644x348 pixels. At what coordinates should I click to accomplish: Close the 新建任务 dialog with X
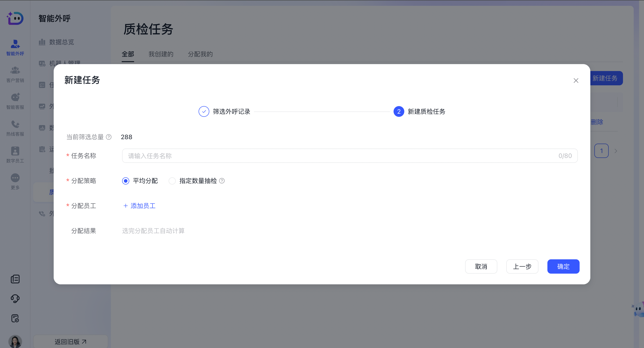click(x=576, y=80)
